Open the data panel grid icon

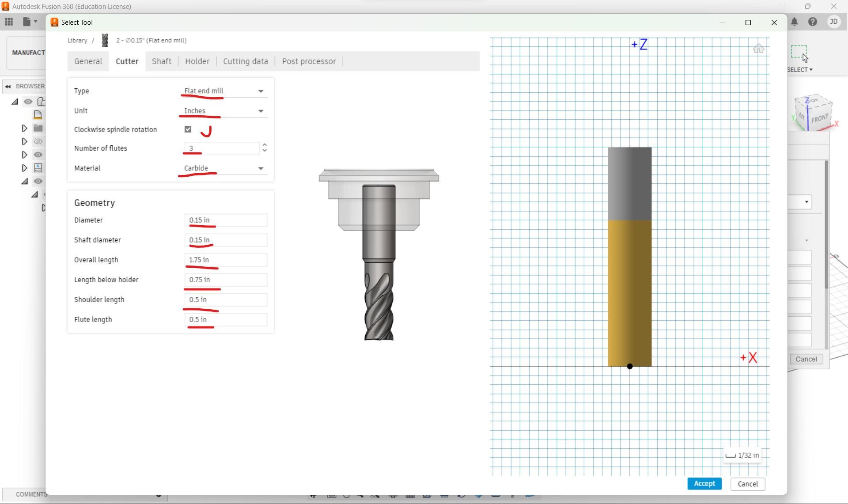click(9, 22)
